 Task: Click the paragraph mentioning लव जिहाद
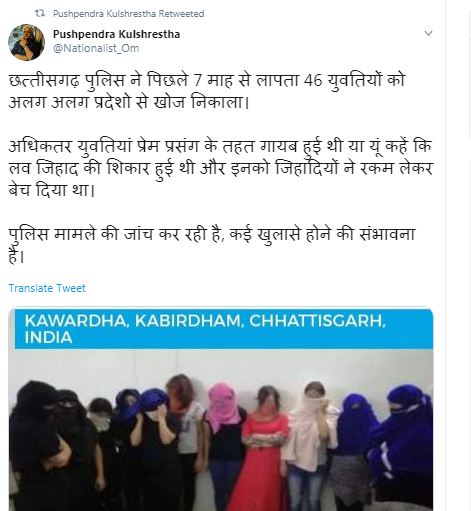[220, 169]
